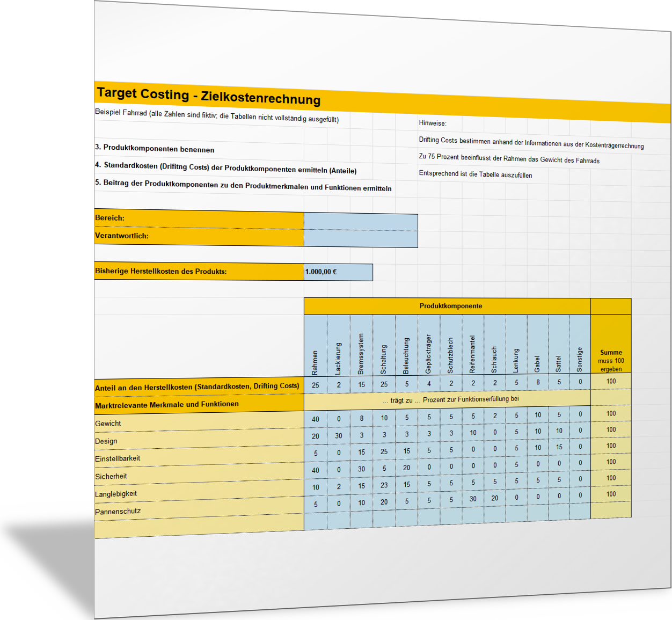
Task: Select the Sattel value in Einstellbarkeit row
Action: click(x=559, y=447)
